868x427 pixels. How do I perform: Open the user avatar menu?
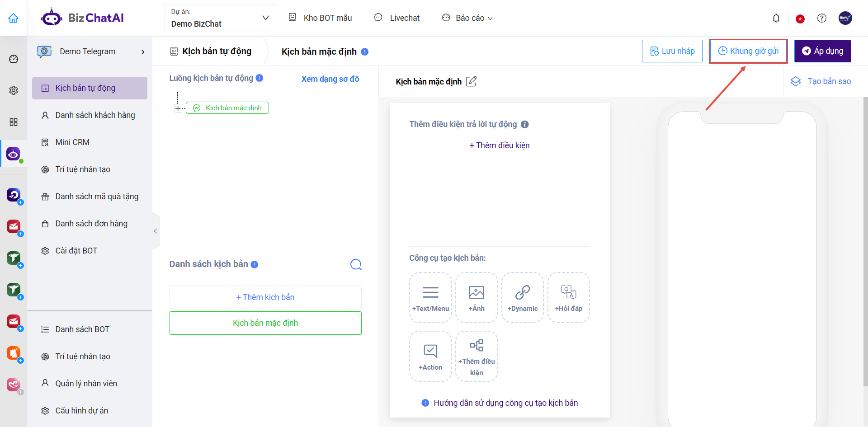845,18
